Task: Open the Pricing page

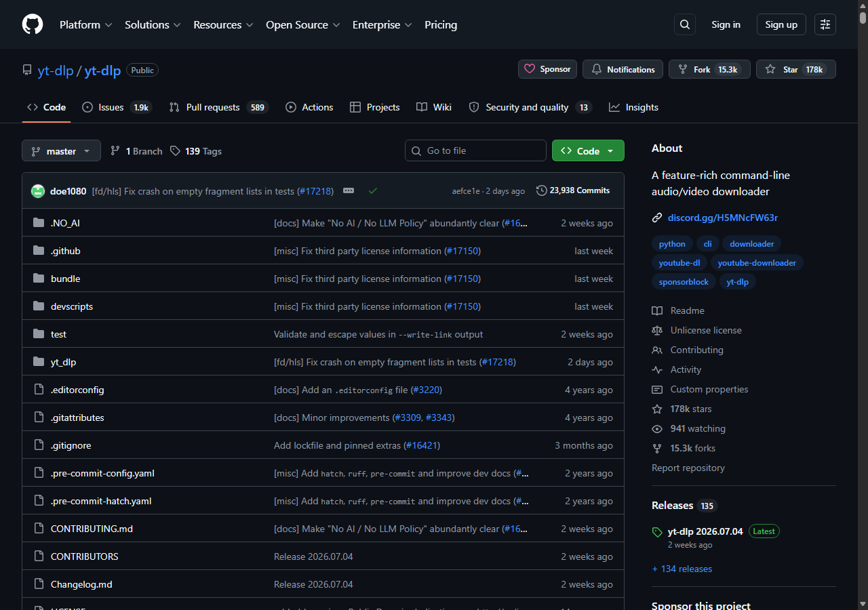Action: [441, 24]
